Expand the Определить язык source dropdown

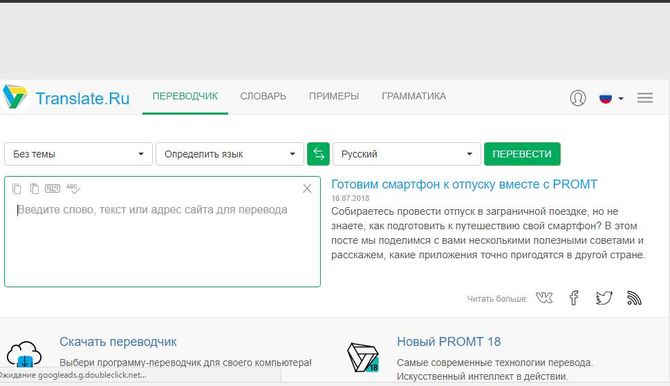(x=229, y=154)
